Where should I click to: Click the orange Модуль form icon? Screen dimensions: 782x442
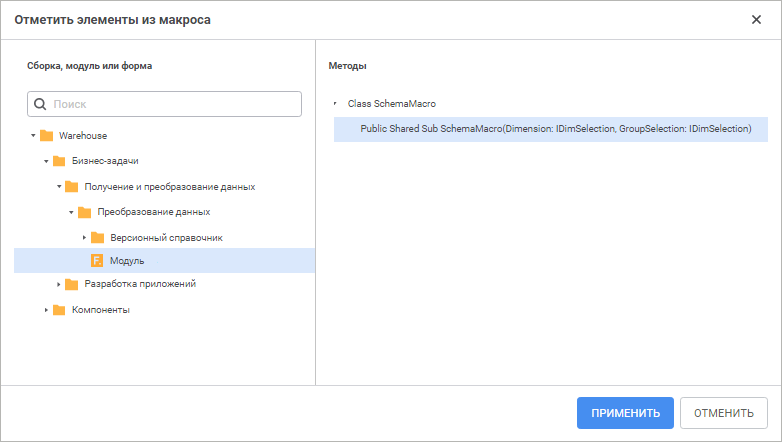[x=97, y=261]
